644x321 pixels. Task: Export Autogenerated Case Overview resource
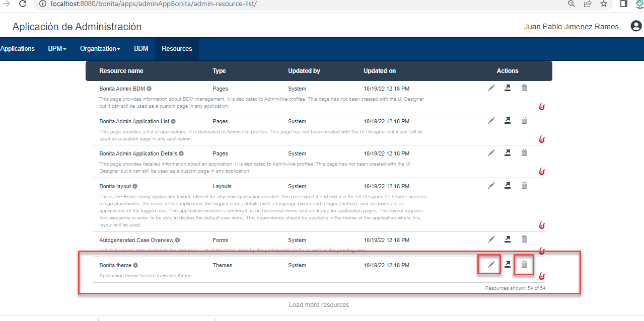[508, 239]
